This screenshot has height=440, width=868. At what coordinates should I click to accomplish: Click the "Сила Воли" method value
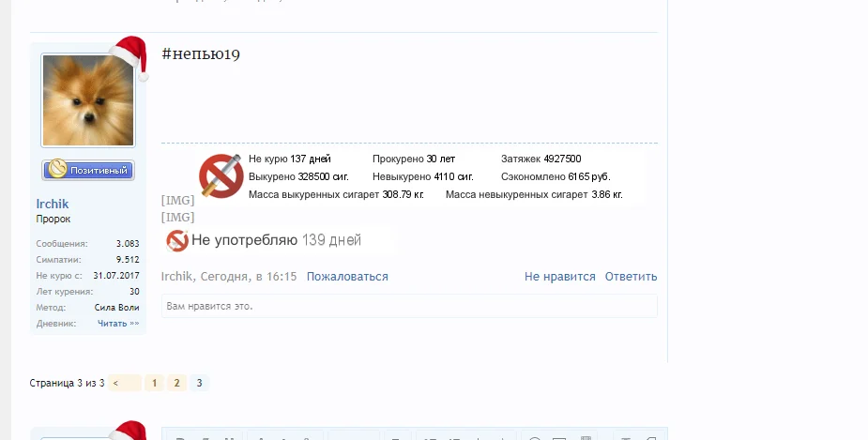point(116,307)
